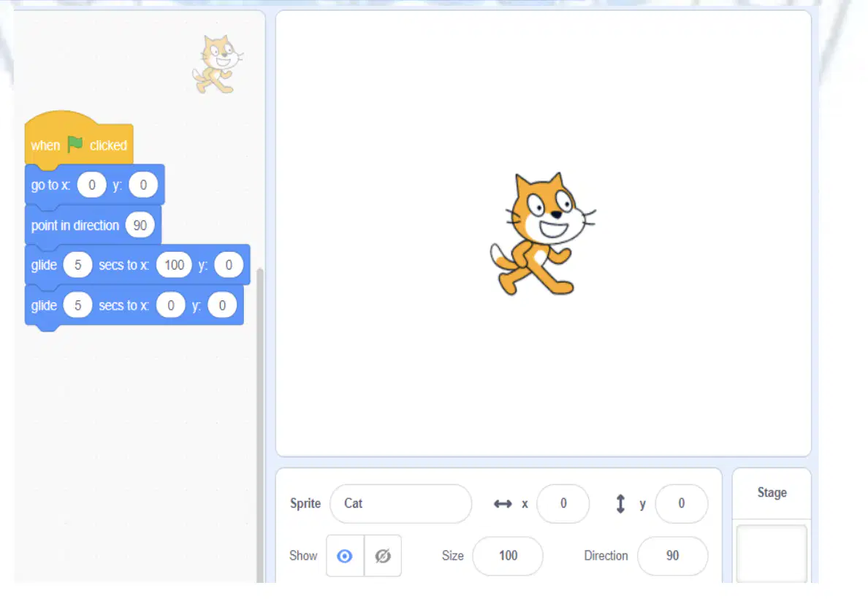
Task: Edit x value in second glide block
Action: coord(170,305)
